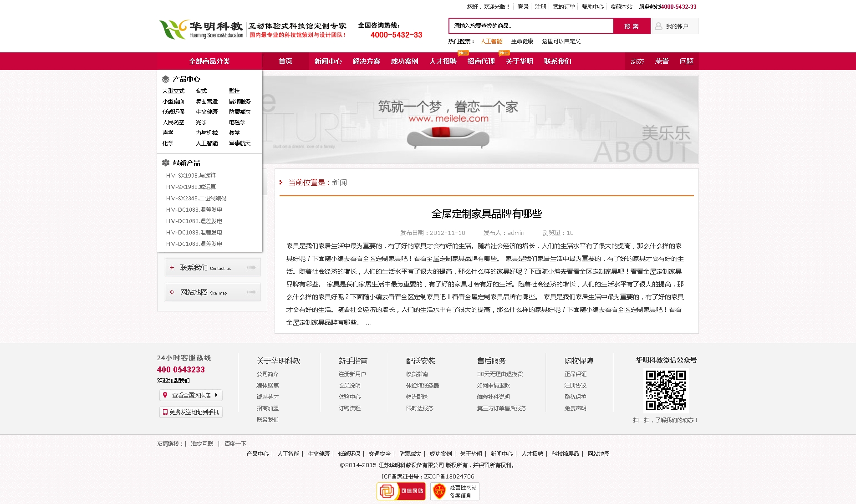Click the user icon in 我的帐户
Viewport: 856px width, 504px height.
tap(658, 26)
